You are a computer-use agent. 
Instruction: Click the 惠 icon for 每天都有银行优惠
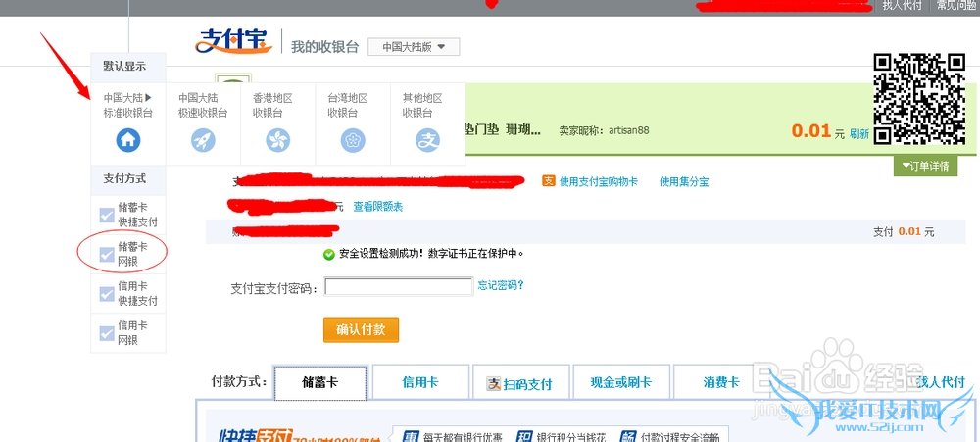pos(410,436)
